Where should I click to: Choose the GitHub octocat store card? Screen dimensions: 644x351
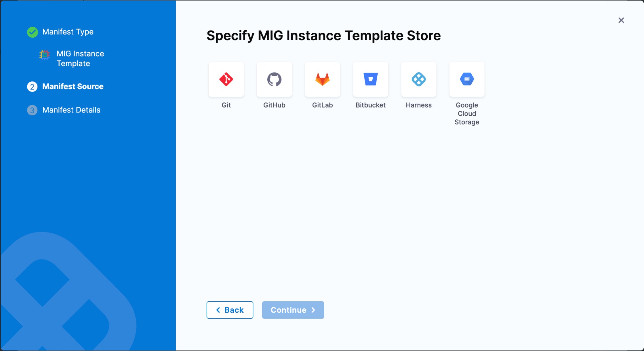tap(274, 79)
